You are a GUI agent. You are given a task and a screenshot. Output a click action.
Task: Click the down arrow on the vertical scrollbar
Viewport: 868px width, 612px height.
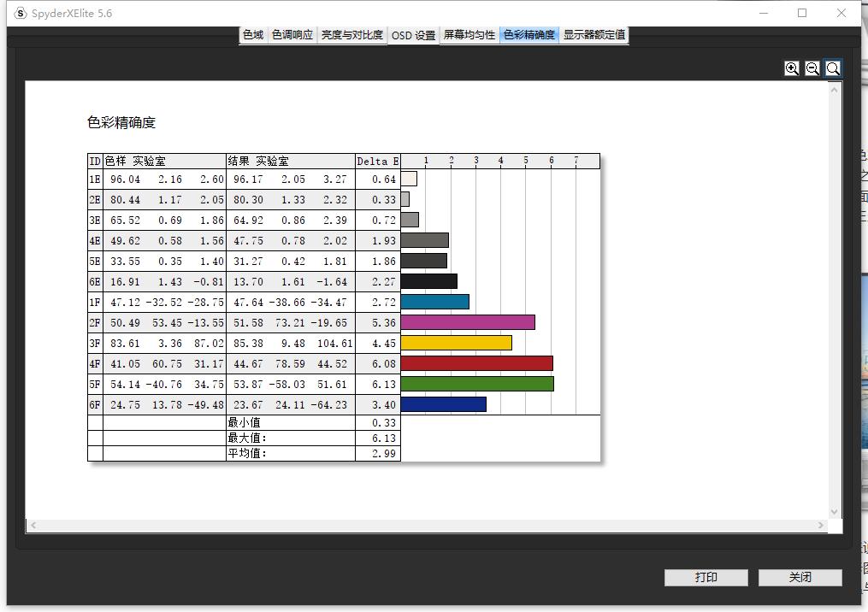click(834, 510)
